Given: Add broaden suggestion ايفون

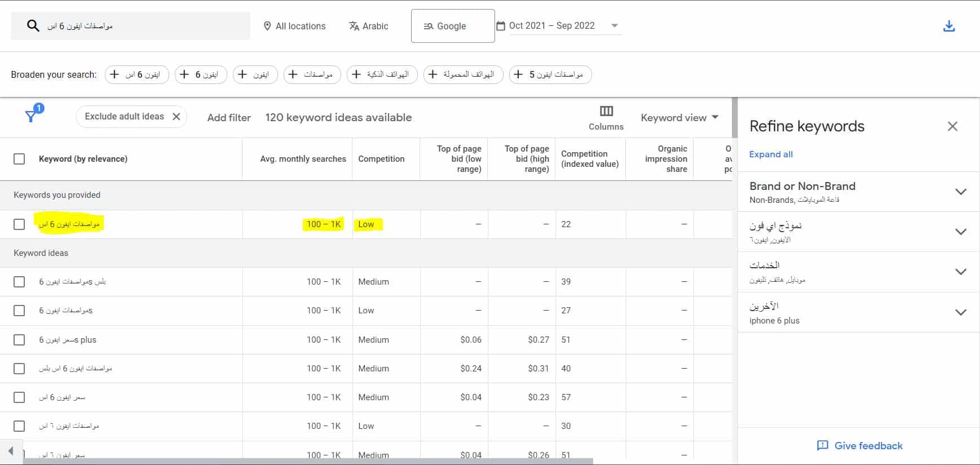Looking at the screenshot, I should (x=255, y=74).
